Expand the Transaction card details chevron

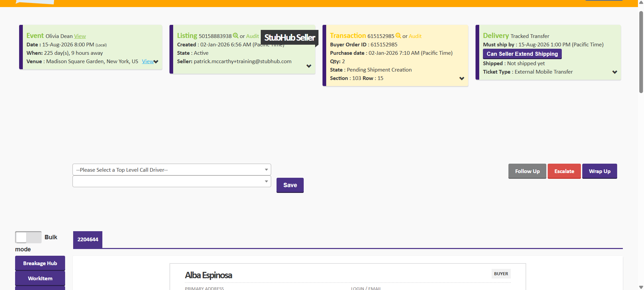click(462, 78)
